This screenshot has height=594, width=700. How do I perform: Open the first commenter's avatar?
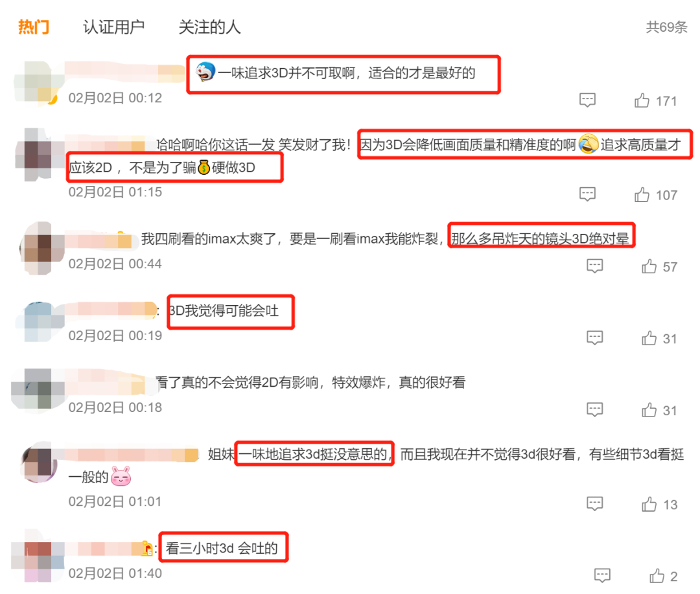(38, 82)
